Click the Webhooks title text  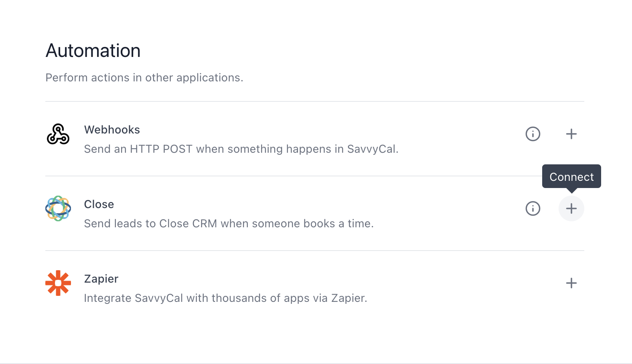tap(112, 129)
